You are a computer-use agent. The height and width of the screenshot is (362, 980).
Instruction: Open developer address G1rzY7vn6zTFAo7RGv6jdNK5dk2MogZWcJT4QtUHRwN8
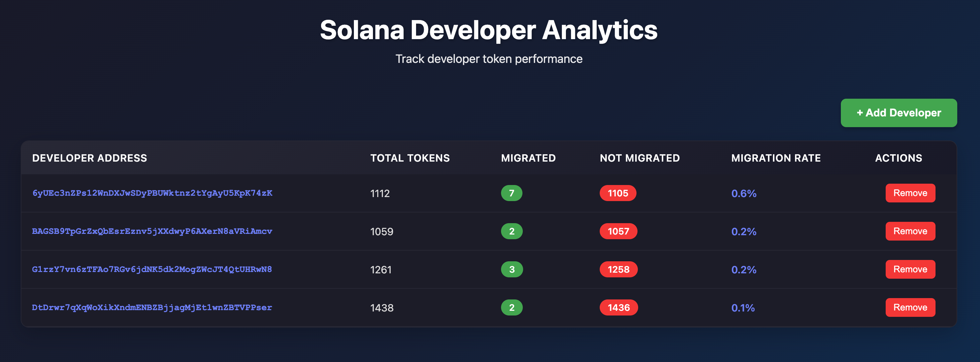click(151, 269)
